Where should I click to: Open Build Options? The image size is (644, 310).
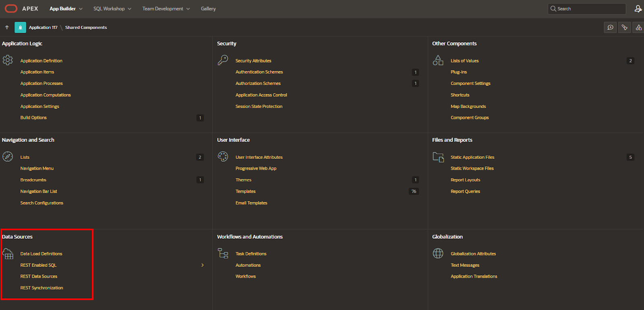tap(33, 118)
